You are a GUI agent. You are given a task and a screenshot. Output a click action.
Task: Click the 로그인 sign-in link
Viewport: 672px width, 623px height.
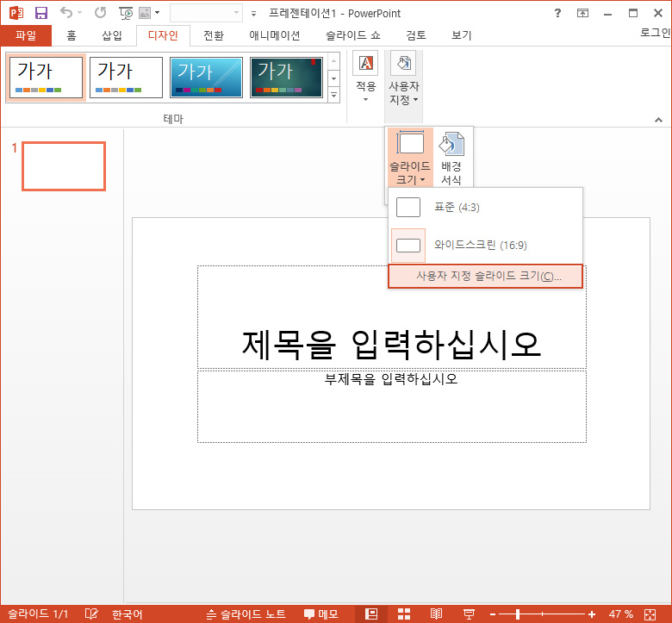coord(655,33)
